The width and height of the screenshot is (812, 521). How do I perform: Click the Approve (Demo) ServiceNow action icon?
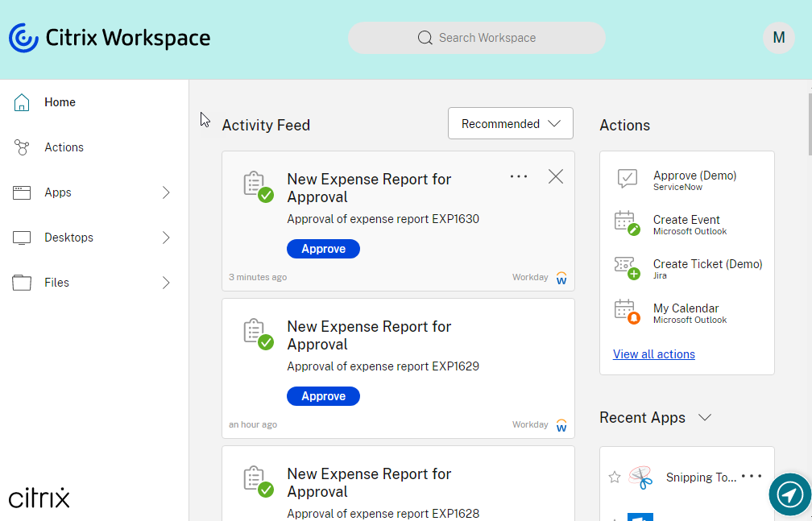(627, 180)
